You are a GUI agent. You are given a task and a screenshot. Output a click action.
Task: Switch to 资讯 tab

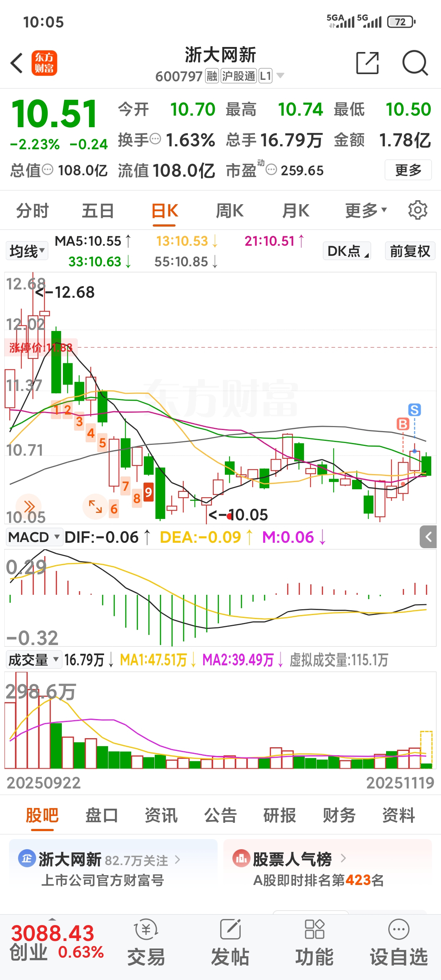161,815
